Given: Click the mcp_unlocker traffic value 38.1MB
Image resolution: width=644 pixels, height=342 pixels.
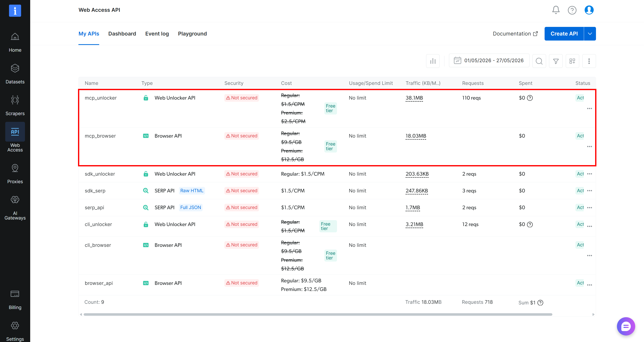Looking at the screenshot, I should [x=414, y=98].
